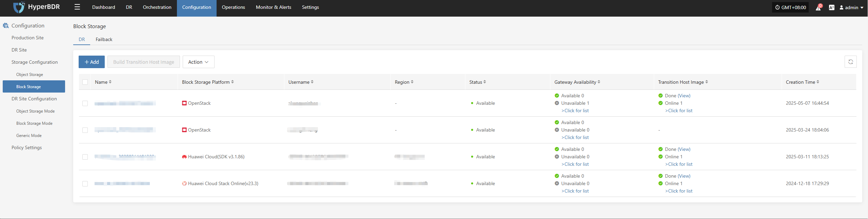Click Done (View) in 2025-05-07 row

tap(678, 96)
